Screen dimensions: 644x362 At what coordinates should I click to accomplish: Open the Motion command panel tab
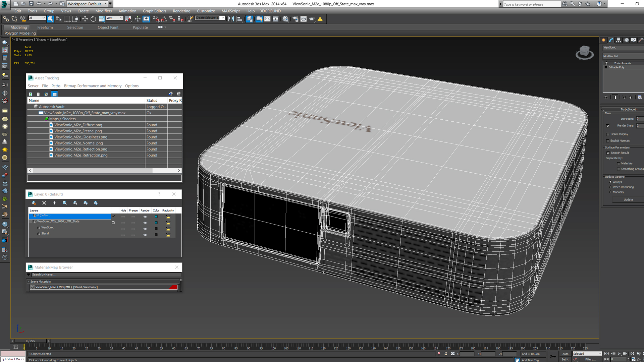(x=626, y=40)
